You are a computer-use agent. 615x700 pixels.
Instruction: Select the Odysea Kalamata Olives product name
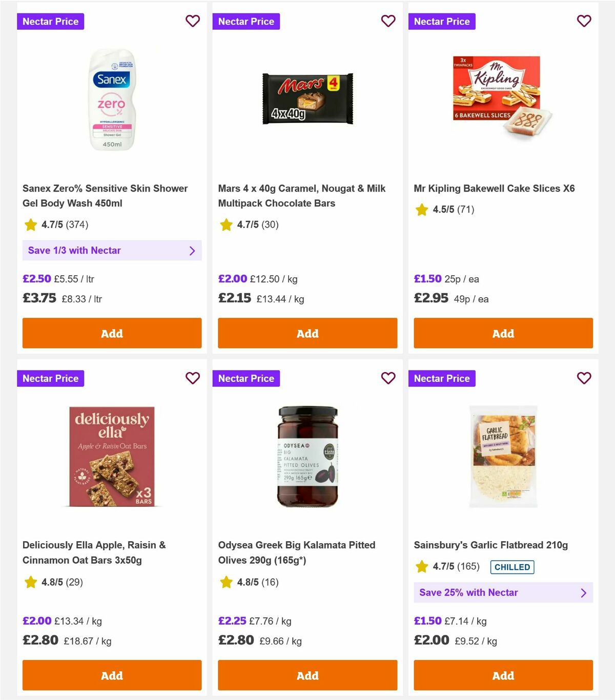coord(296,552)
